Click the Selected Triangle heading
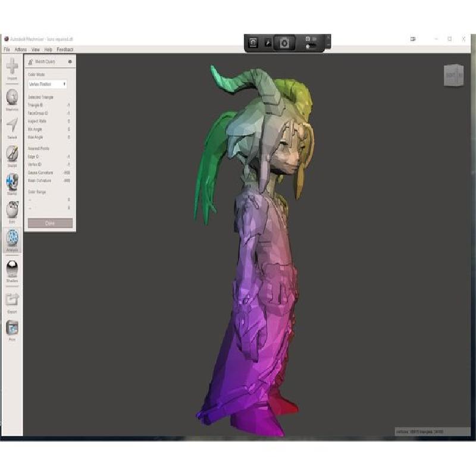Image resolution: width=476 pixels, height=476 pixels. [40, 97]
